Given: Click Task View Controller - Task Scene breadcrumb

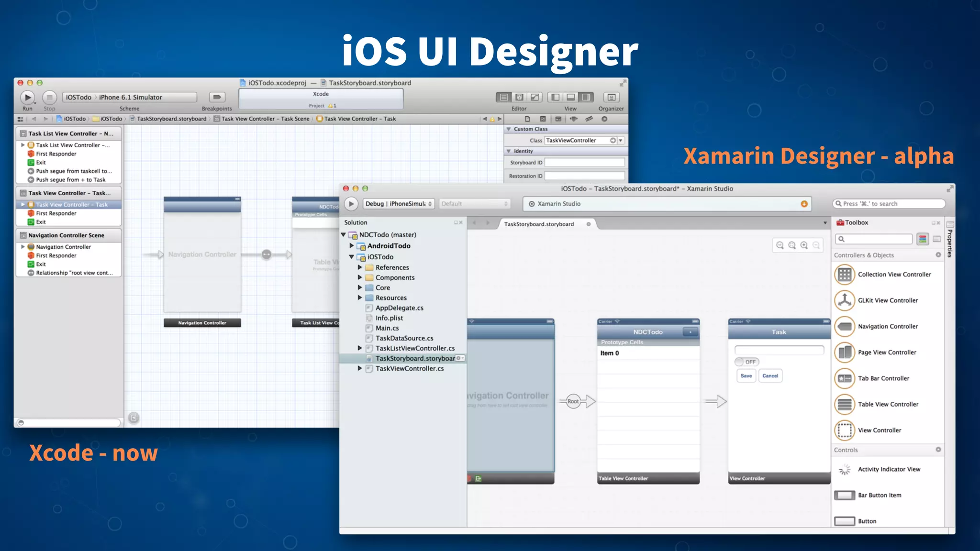Looking at the screenshot, I should click(x=262, y=119).
